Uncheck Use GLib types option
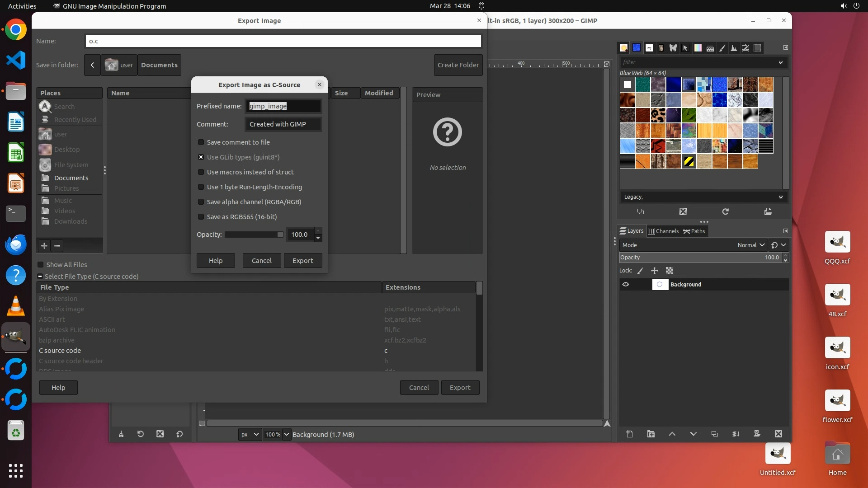This screenshot has width=868, height=488. coord(201,157)
